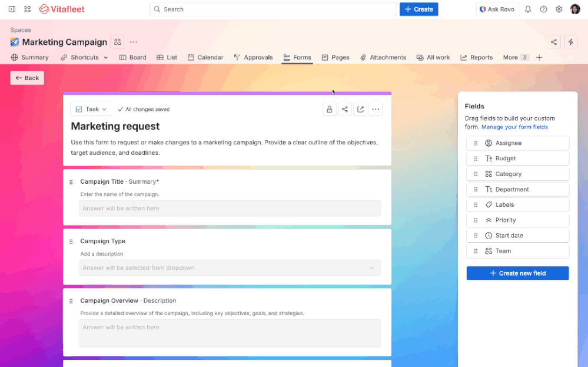Click the Back button

coord(26,77)
